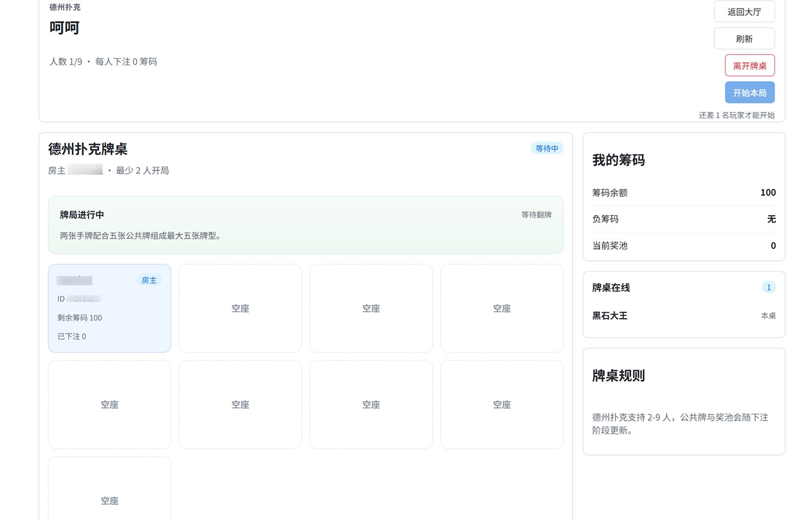
Task: Click the 当前奖池 row value 0
Action: (773, 246)
